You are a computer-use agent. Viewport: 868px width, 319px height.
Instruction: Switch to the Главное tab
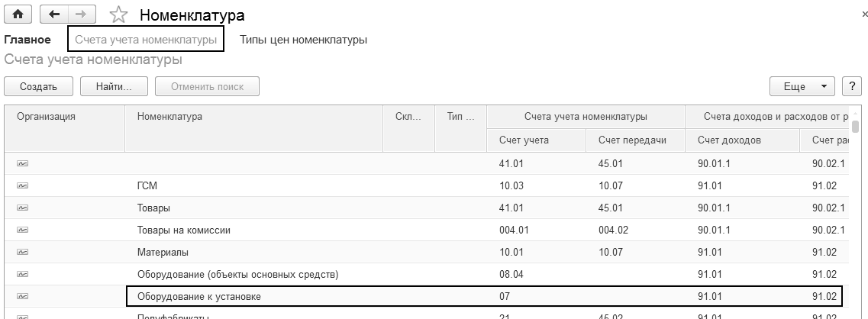27,40
